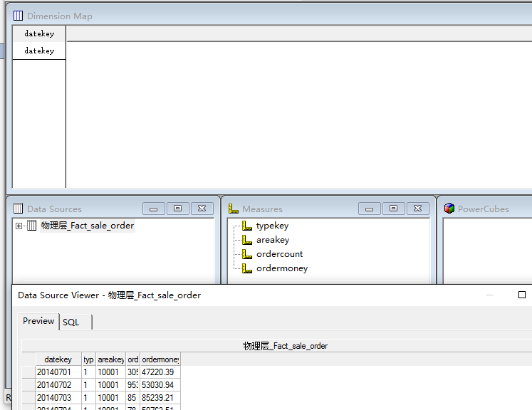Select the cell 47220.39
Image resolution: width=532 pixels, height=410 pixels.
160,372
